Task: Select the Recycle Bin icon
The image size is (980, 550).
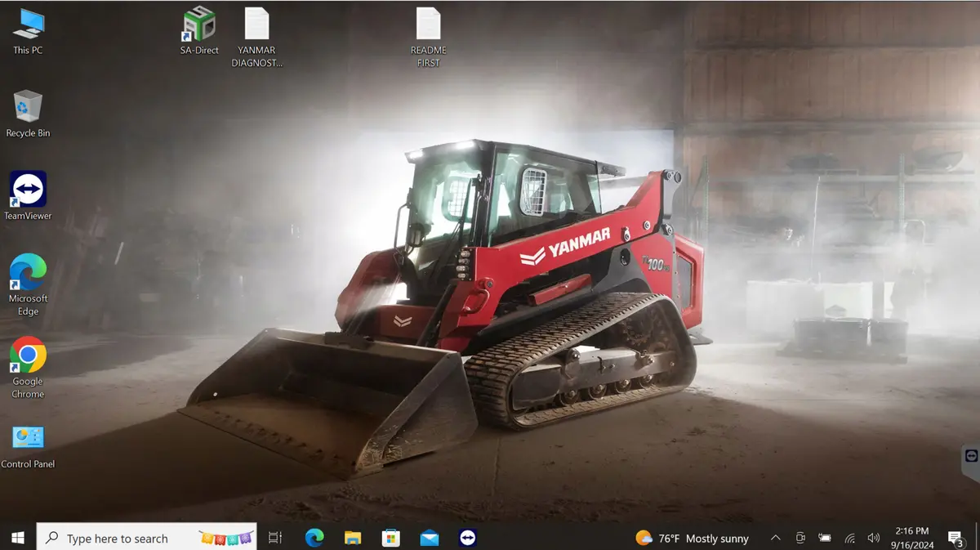Action: tap(28, 114)
